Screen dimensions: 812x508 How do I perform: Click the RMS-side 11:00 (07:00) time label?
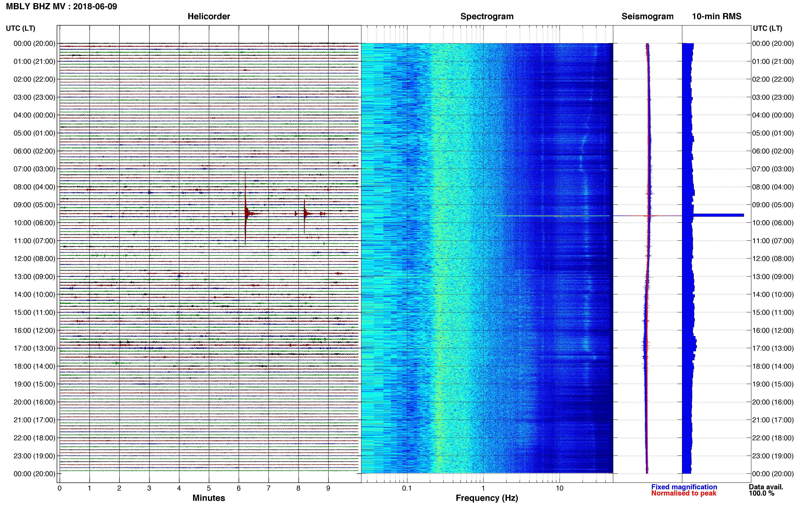click(x=773, y=241)
